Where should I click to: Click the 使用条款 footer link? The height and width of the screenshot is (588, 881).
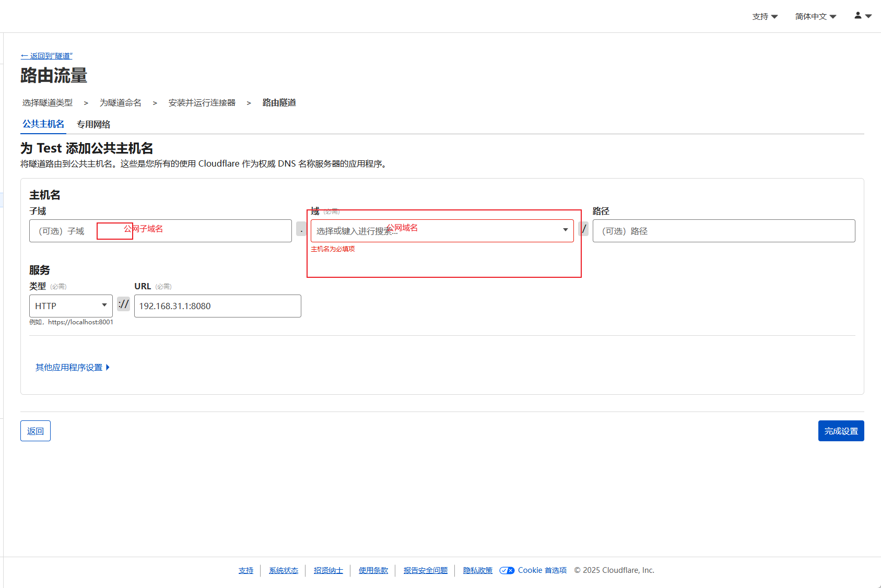[x=373, y=570]
